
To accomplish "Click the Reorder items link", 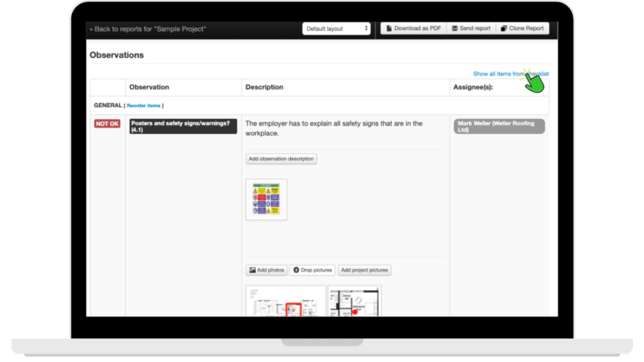I will 143,106.
